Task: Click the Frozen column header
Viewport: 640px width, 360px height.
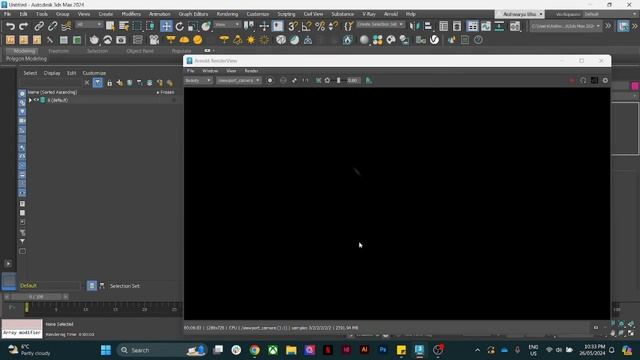Action: [167, 92]
